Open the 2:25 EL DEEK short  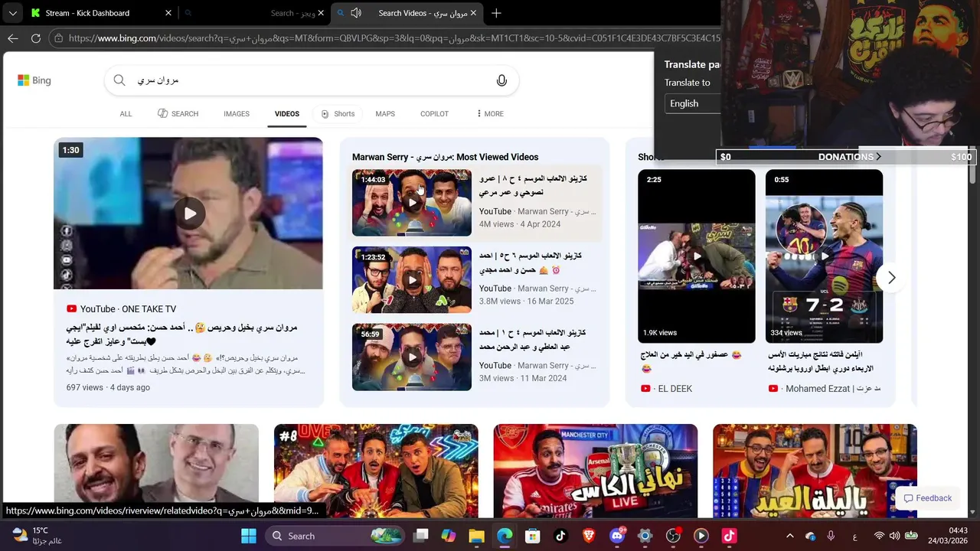click(697, 256)
